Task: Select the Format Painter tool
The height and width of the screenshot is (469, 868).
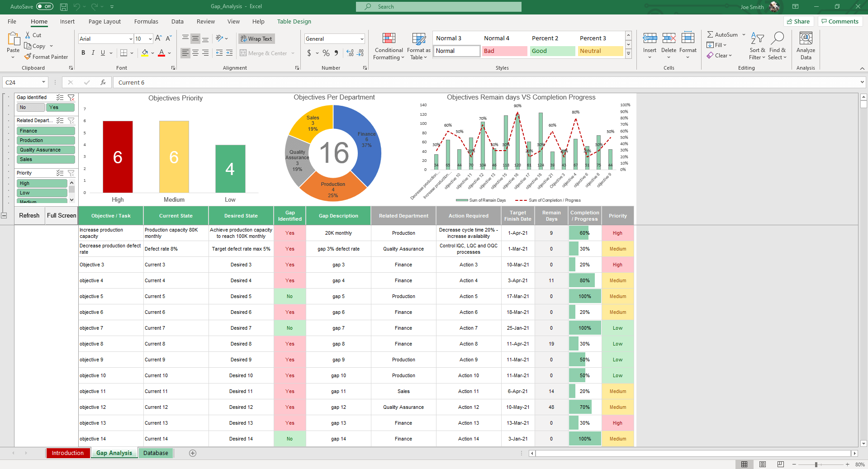Action: point(47,57)
